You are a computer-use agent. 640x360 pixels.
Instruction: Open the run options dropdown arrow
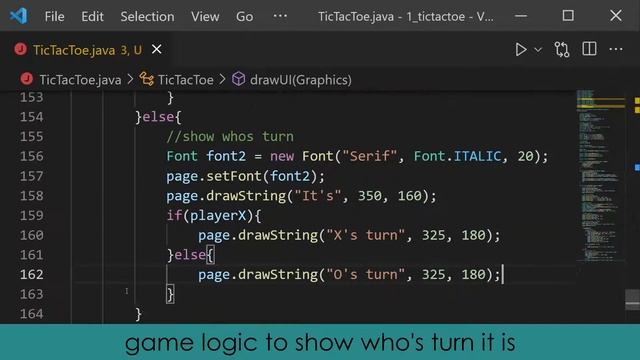538,50
